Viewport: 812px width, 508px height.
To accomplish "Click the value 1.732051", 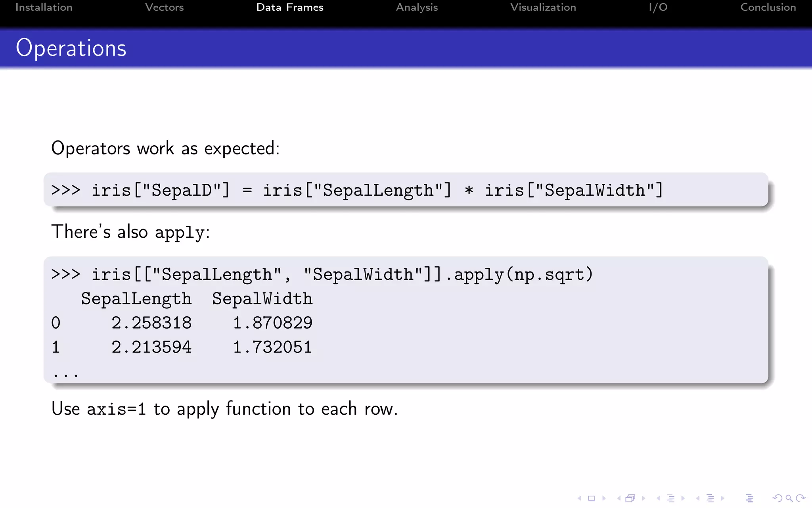I will 272,347.
